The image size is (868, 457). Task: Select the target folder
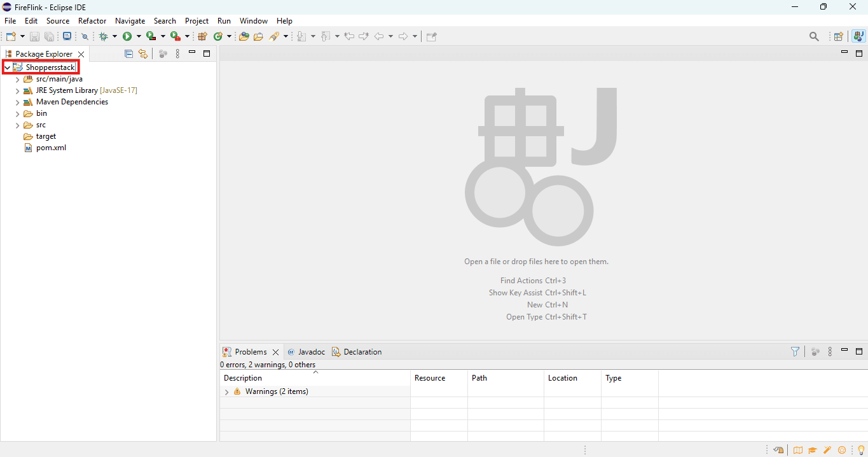tap(46, 136)
